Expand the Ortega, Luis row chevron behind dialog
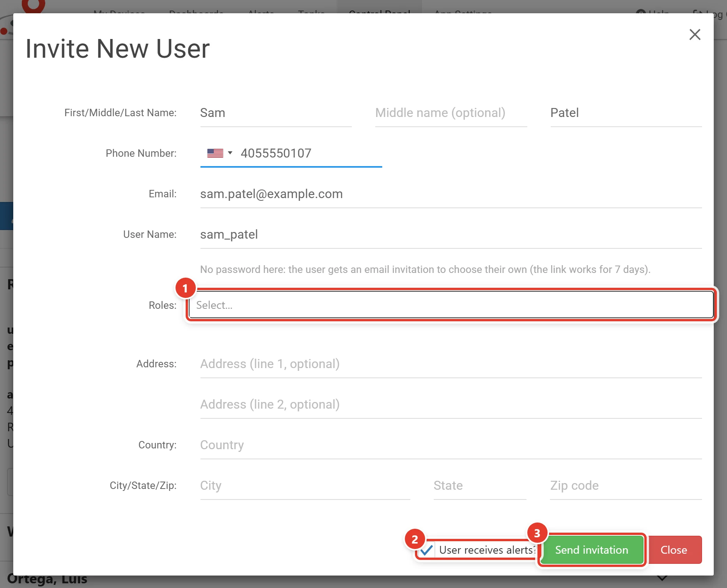Viewport: 727px width, 588px height. click(x=662, y=578)
